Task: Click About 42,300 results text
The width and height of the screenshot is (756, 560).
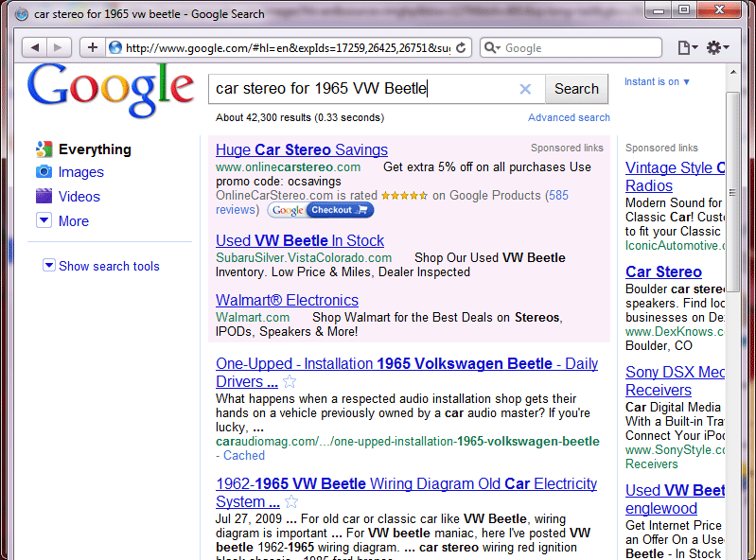Action: pyautogui.click(x=299, y=117)
